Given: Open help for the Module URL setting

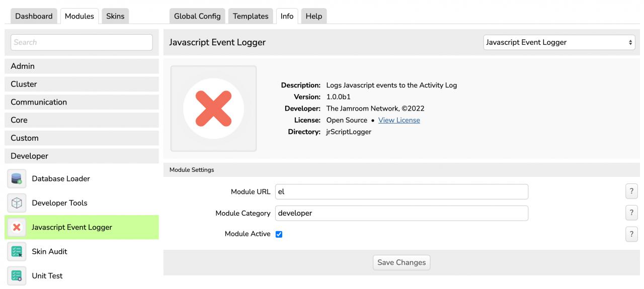Looking at the screenshot, I should (x=630, y=191).
